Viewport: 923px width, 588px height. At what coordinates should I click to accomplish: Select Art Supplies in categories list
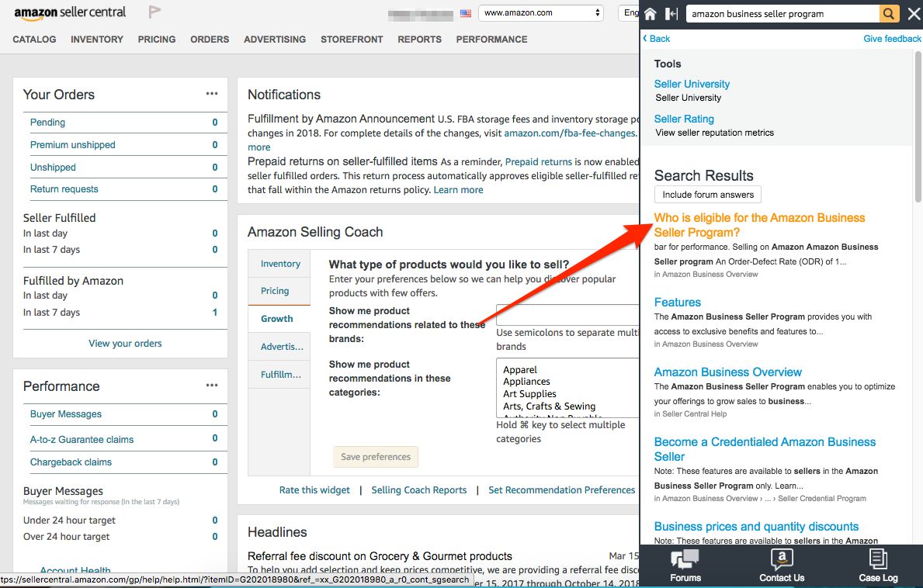[x=529, y=394]
